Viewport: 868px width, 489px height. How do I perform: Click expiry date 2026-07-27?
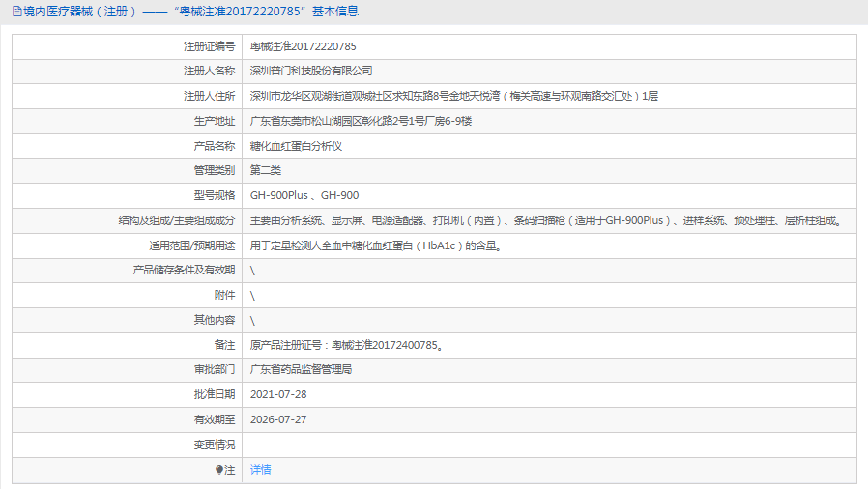pos(278,419)
